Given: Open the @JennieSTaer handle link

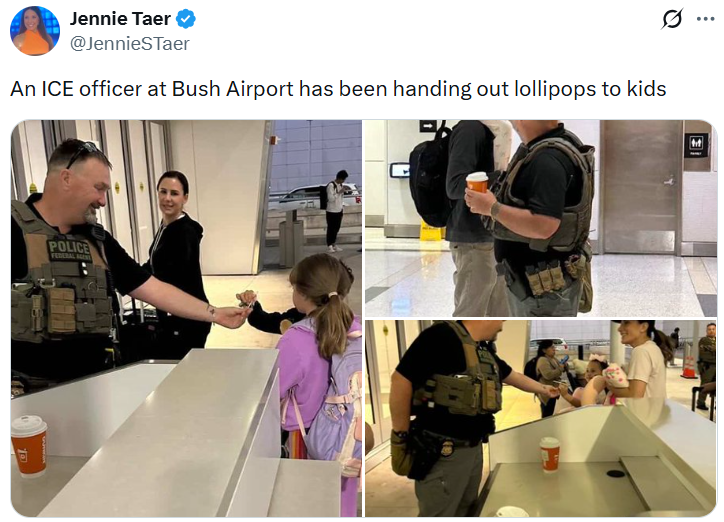Looking at the screenshot, I should [129, 44].
